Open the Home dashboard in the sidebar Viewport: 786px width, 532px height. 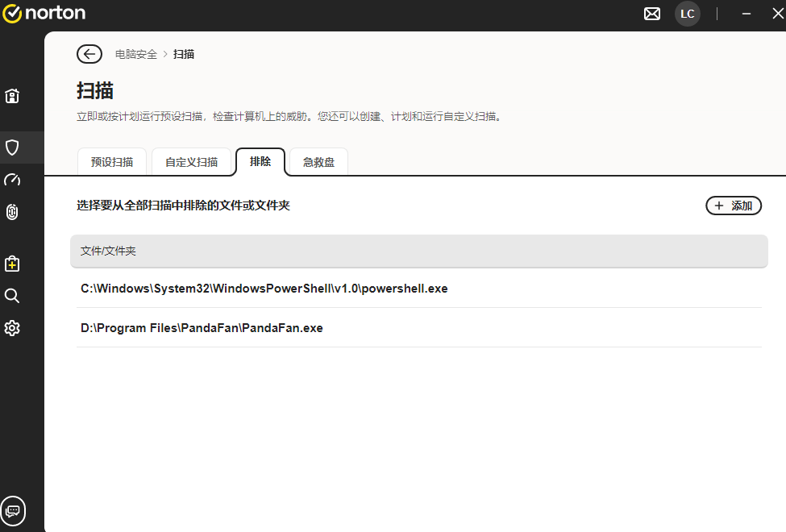point(12,96)
